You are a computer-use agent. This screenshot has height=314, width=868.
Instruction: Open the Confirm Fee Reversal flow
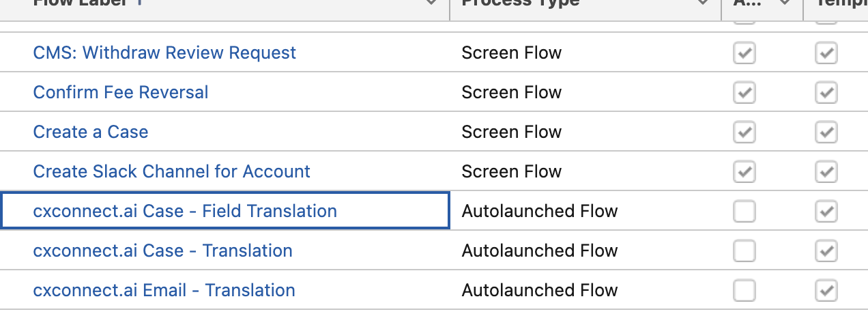[121, 93]
